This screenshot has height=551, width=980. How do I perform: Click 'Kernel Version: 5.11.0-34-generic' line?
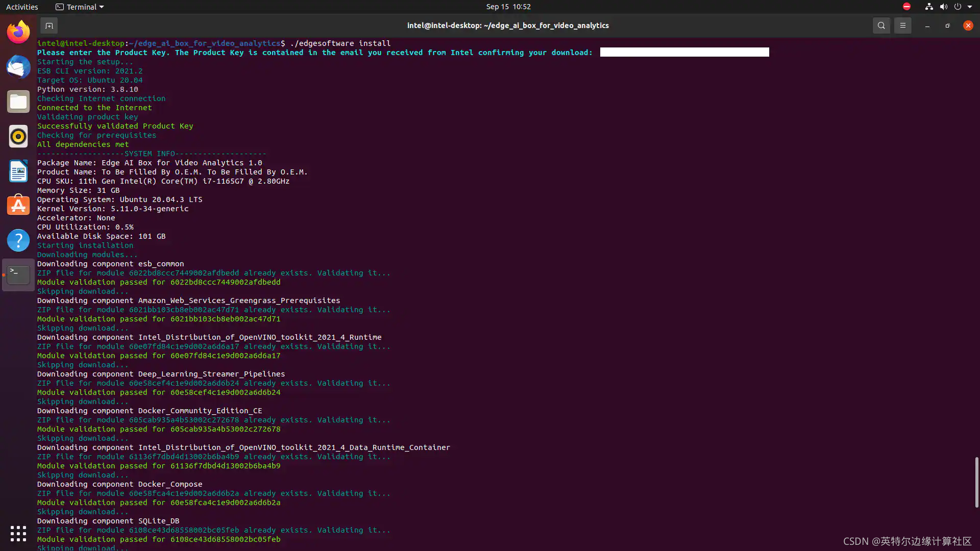(113, 209)
